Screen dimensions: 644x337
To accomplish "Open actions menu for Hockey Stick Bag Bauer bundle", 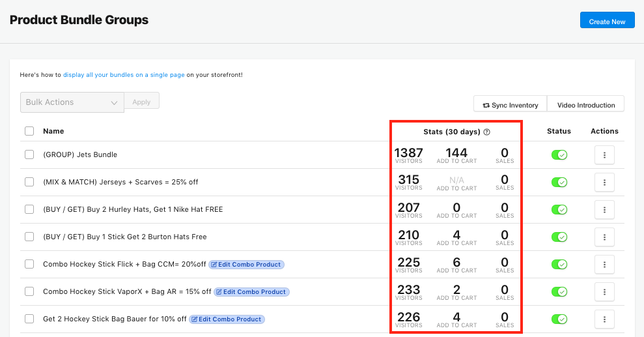I will (x=604, y=319).
